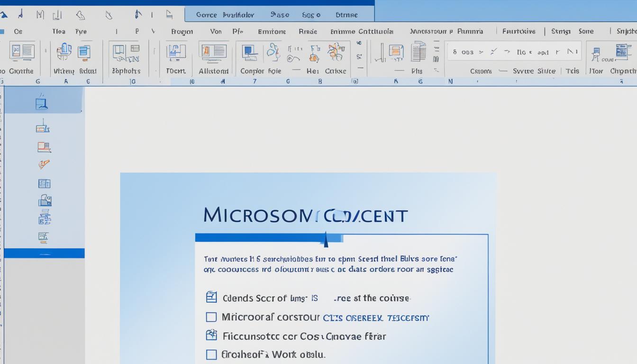The image size is (637, 364).
Task: Click the icon above the foie label
Action: point(273,52)
